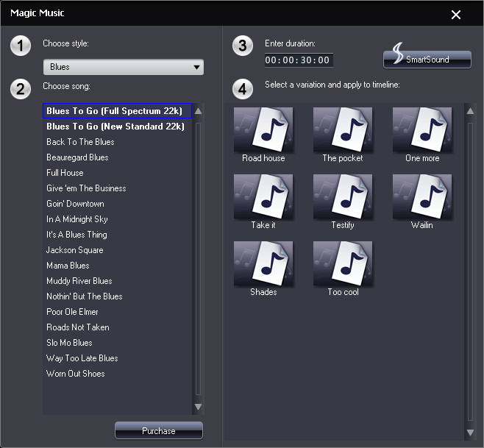Click the Testify variation icon
Screen dimensions: 484x448
(x=343, y=196)
